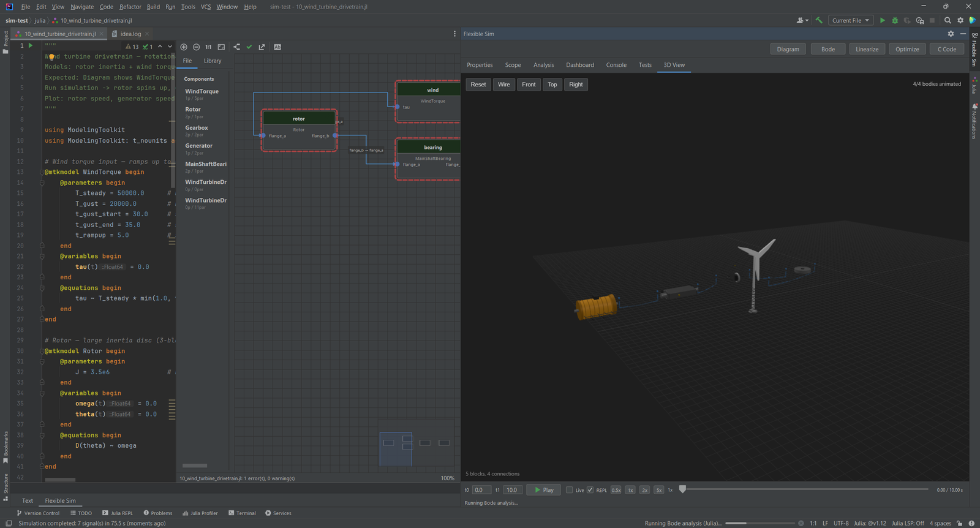Open the Library tab in diagram panel
The height and width of the screenshot is (528, 980).
coord(213,61)
